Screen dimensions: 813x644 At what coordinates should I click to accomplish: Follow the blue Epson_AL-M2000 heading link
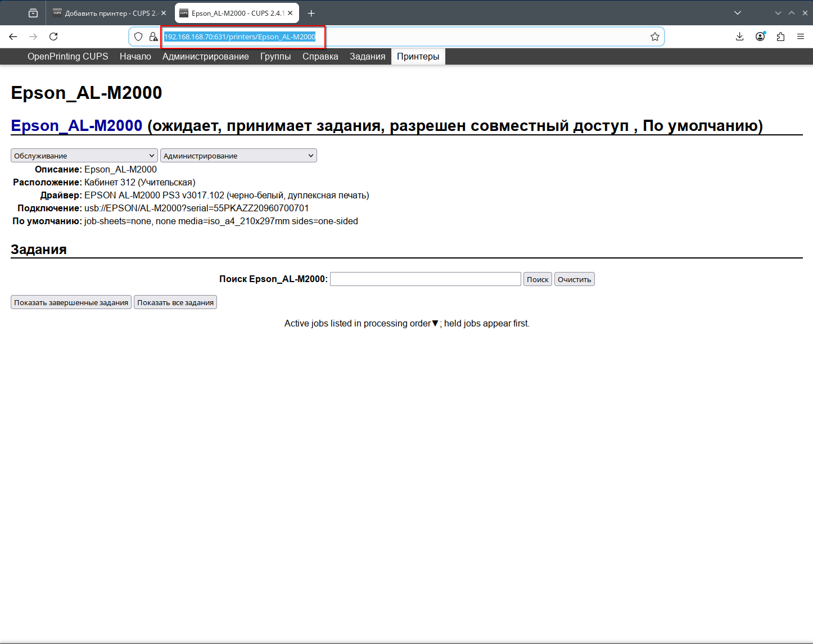(76, 126)
